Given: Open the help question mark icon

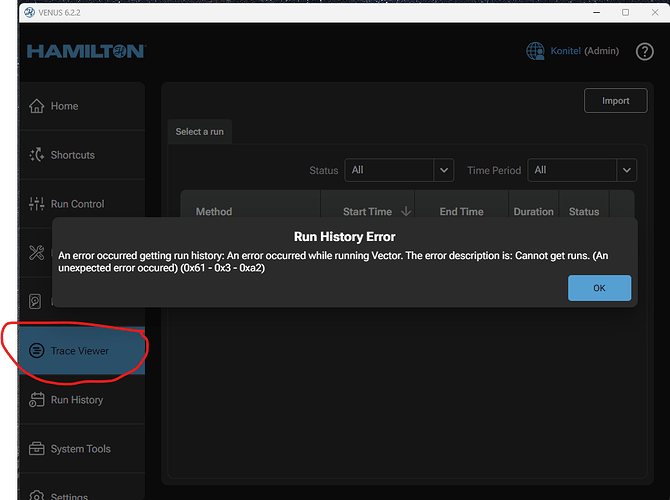Looking at the screenshot, I should click(x=644, y=52).
